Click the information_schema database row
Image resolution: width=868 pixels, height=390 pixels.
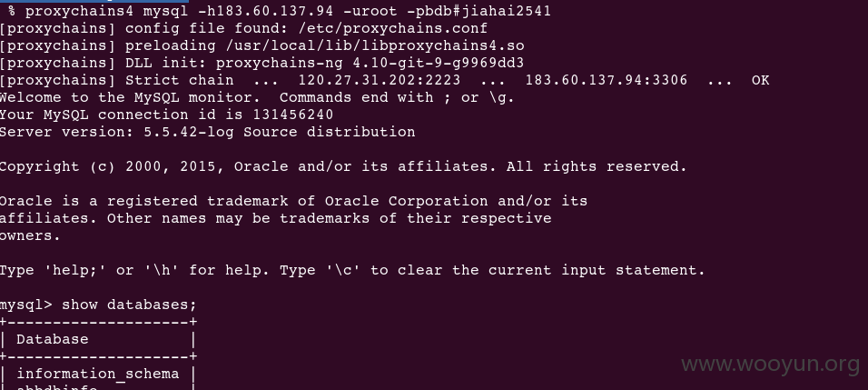98,374
